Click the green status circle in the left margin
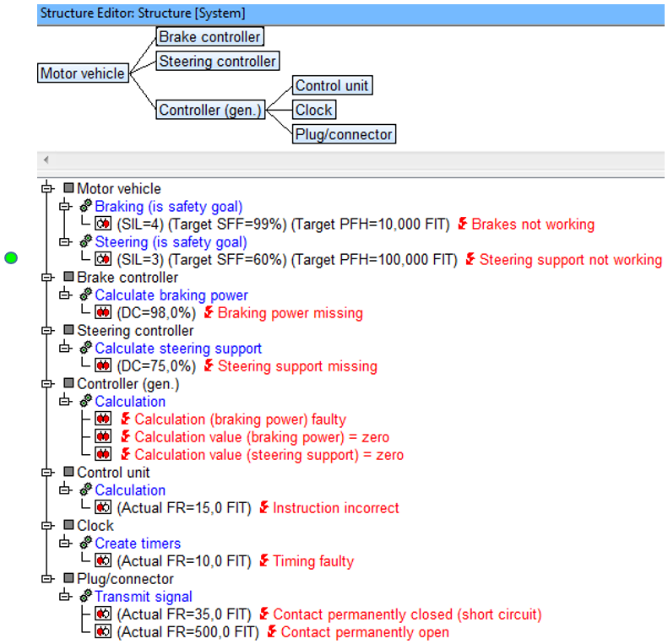Viewport: 668px width, 644px height. 11,257
